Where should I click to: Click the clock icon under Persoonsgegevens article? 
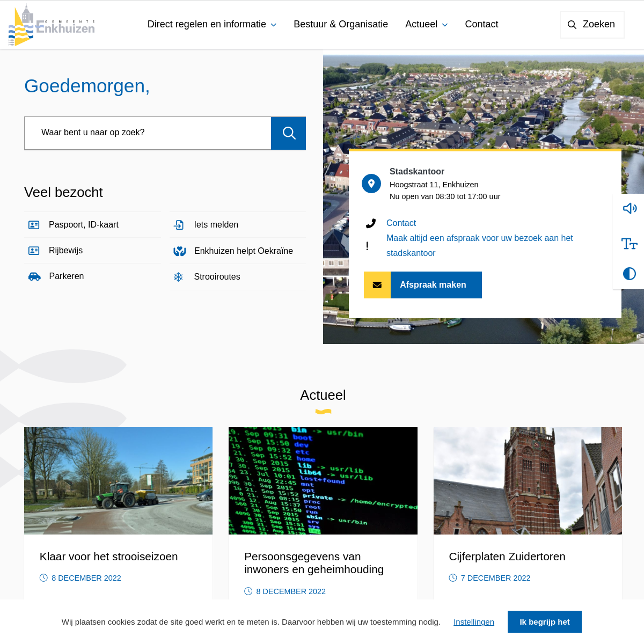coord(248,591)
